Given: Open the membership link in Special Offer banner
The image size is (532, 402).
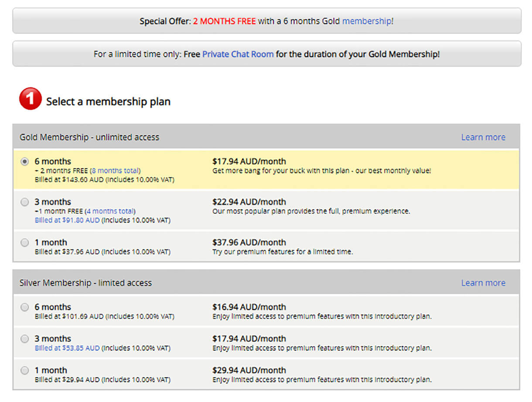Looking at the screenshot, I should tap(366, 21).
